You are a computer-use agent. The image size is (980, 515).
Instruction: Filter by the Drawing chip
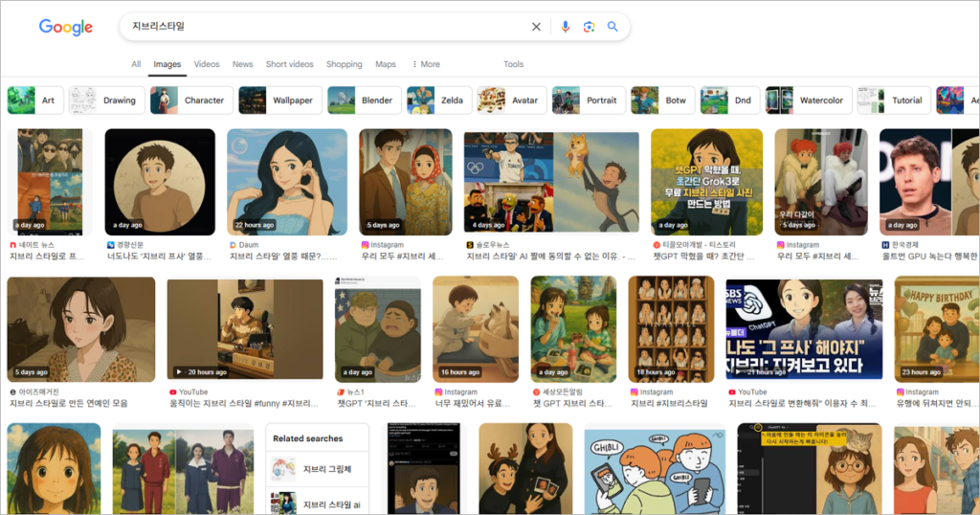[x=107, y=100]
